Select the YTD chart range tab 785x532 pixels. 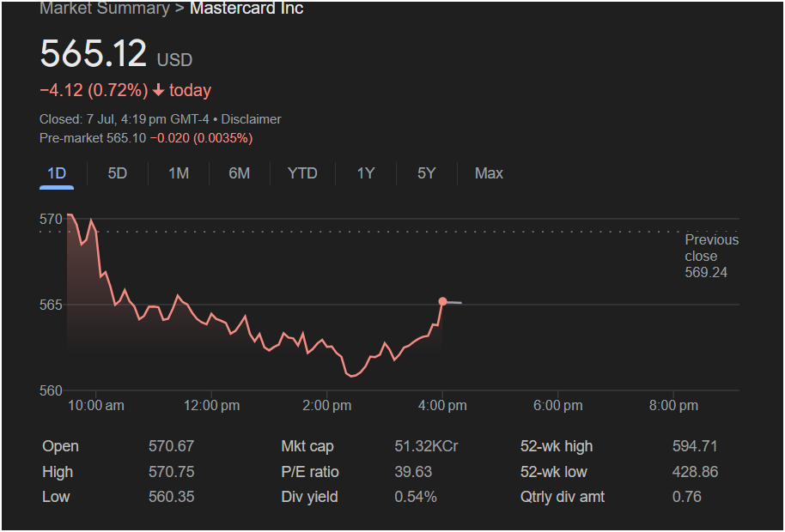pyautogui.click(x=302, y=173)
